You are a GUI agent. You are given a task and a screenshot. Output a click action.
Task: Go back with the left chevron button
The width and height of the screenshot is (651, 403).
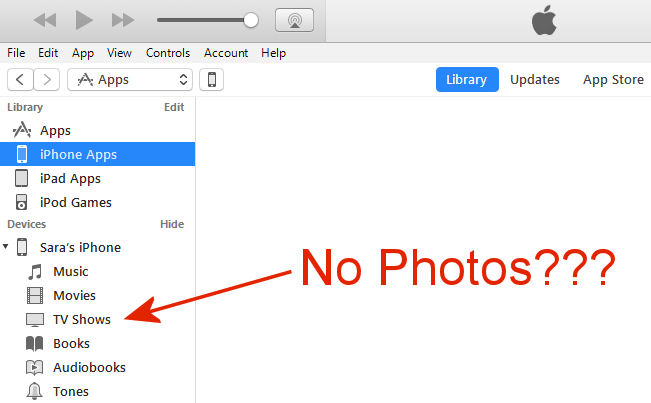coord(20,79)
